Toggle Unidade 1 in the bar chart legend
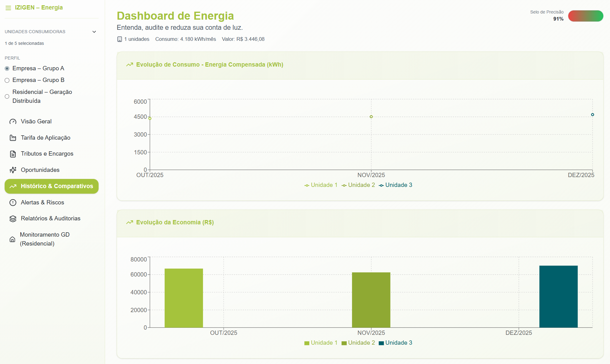The image size is (610, 364). tap(321, 343)
